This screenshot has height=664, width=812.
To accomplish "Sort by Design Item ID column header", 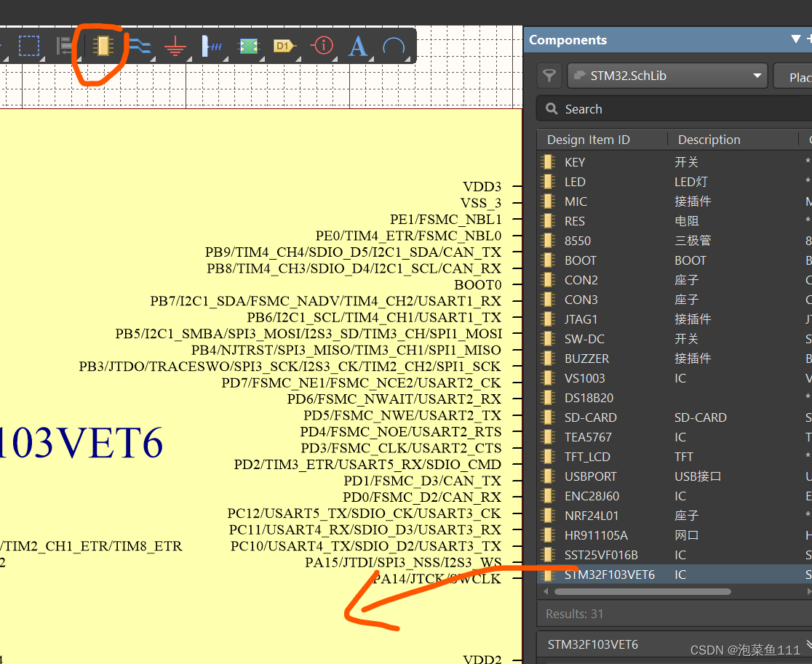I will pyautogui.click(x=589, y=140).
